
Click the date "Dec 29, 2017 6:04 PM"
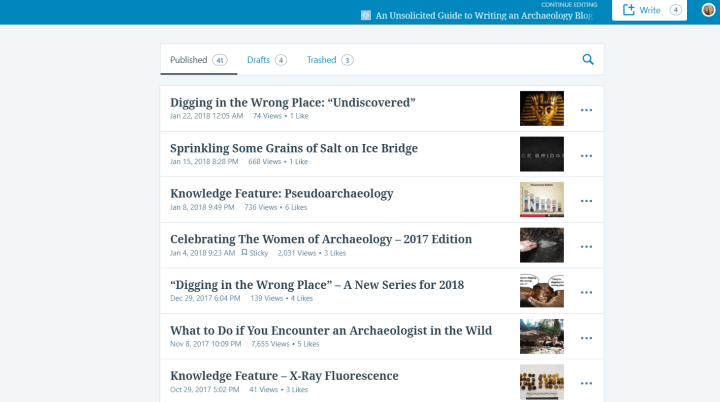tap(205, 298)
